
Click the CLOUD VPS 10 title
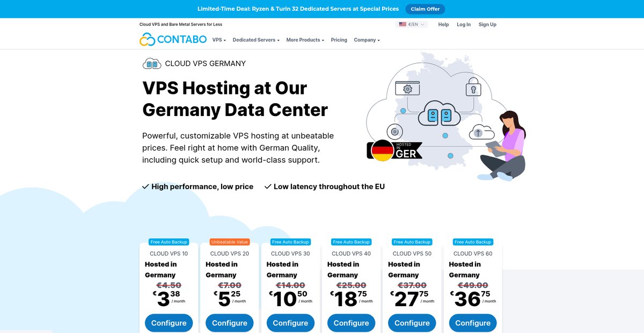click(x=169, y=254)
